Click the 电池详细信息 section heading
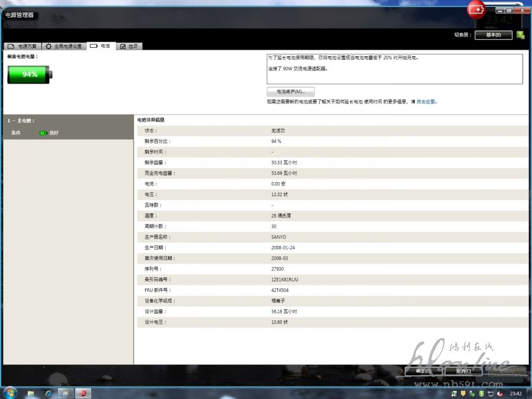The height and width of the screenshot is (399, 532). pos(151,120)
